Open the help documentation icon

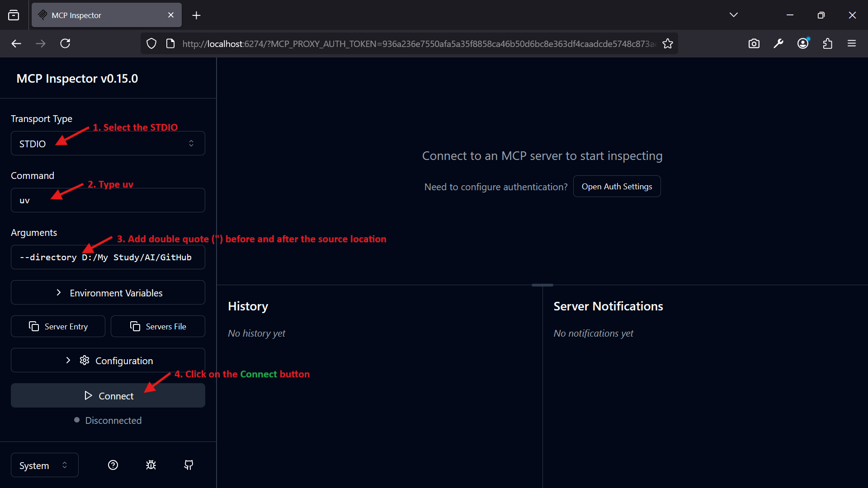(113, 465)
